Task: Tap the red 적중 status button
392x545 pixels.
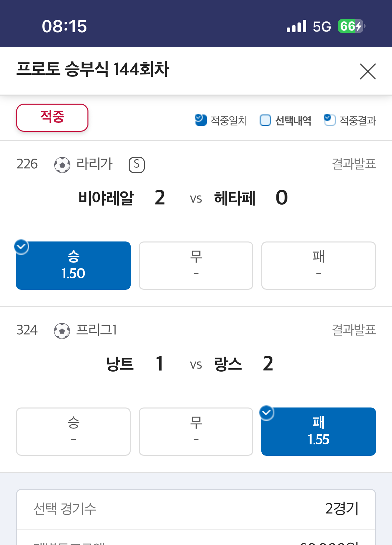Action: coord(52,117)
